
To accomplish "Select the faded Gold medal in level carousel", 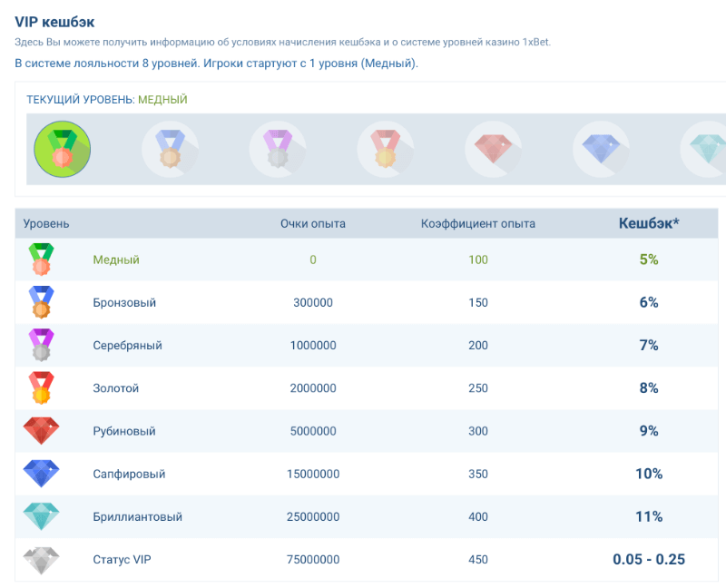I will [x=386, y=149].
